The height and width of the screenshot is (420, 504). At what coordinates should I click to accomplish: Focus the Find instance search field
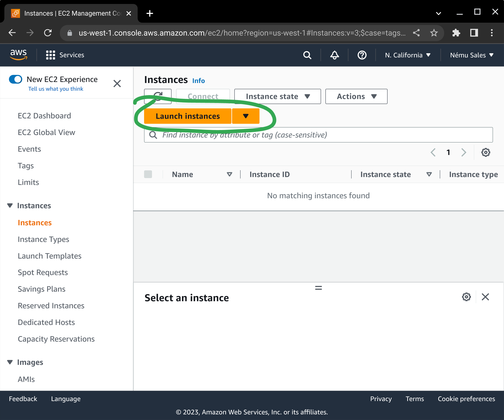(x=319, y=135)
